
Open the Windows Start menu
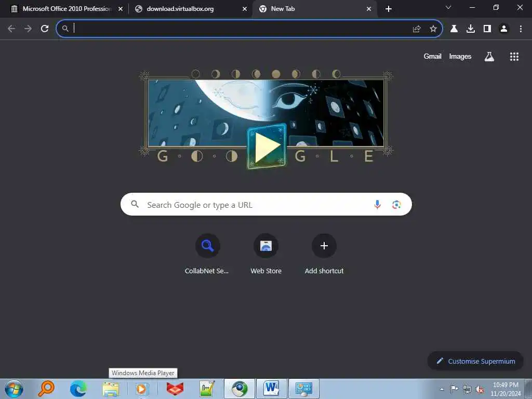[14, 389]
